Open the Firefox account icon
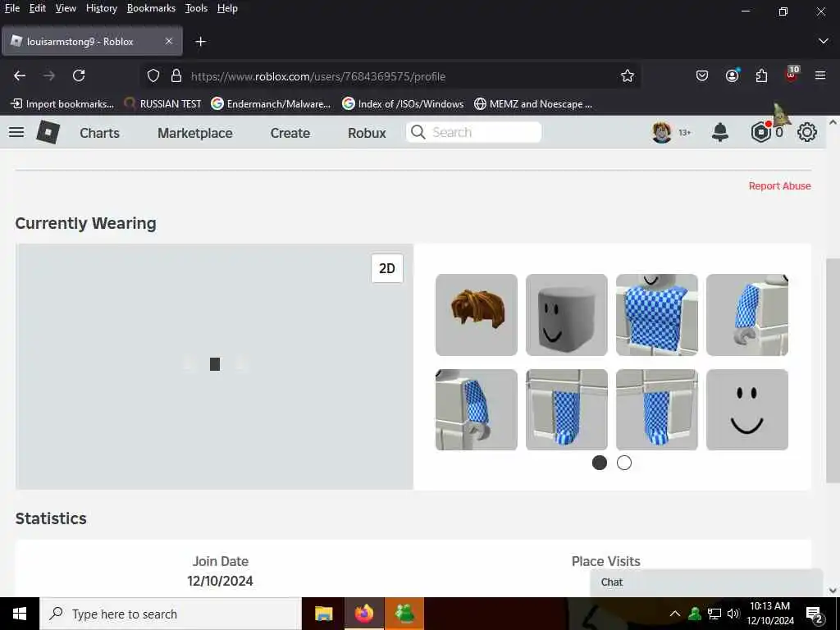 tap(733, 76)
